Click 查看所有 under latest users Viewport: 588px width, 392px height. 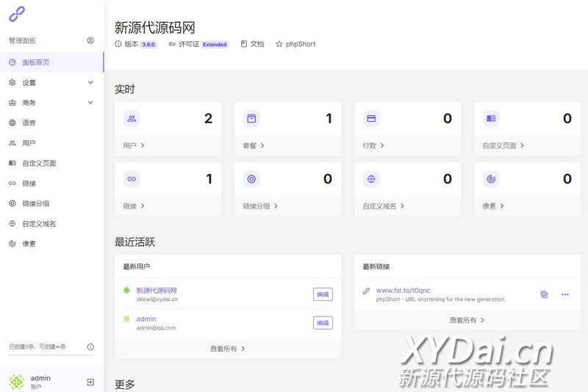pyautogui.click(x=227, y=349)
